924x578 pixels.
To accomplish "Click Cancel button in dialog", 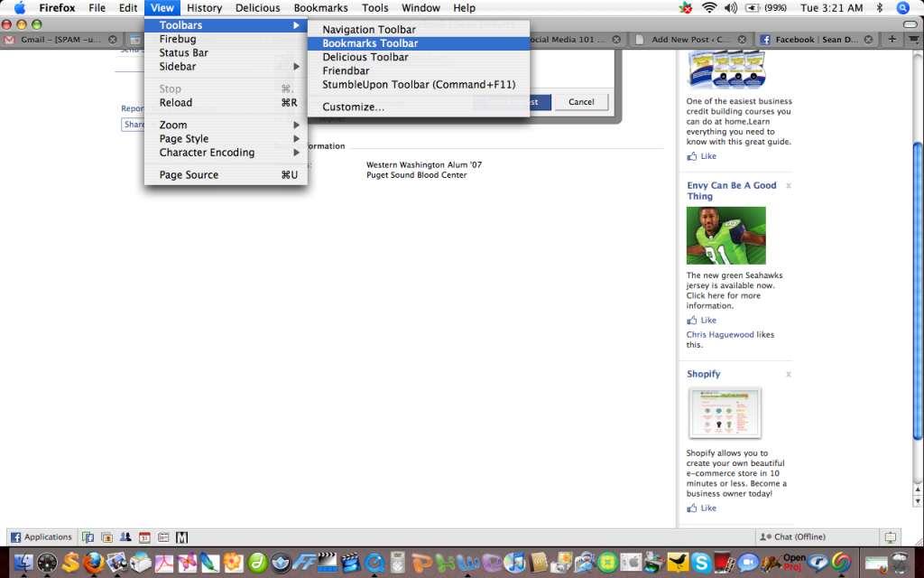I will (x=581, y=102).
